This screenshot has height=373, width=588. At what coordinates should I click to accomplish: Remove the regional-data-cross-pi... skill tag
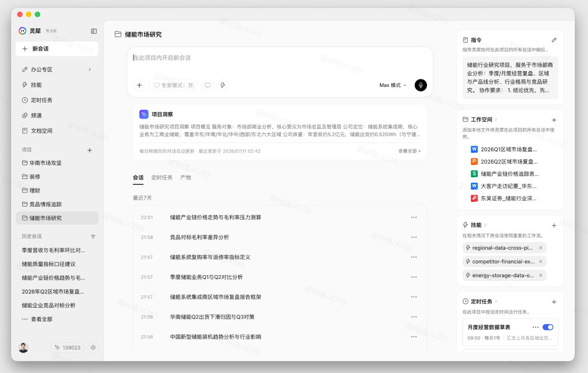(541, 248)
